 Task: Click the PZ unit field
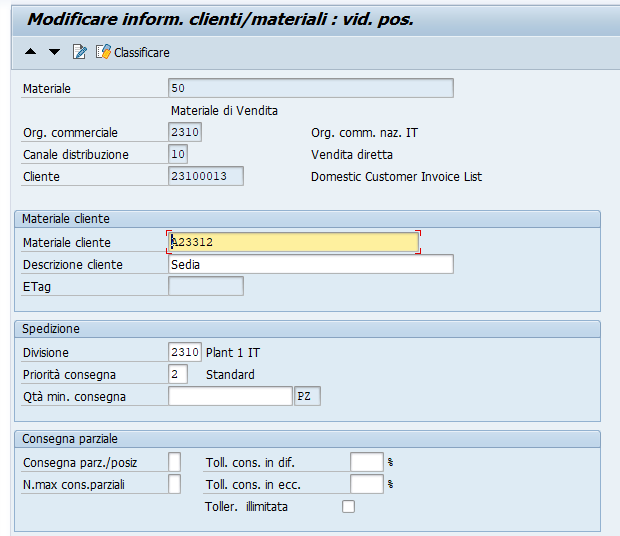coord(307,396)
